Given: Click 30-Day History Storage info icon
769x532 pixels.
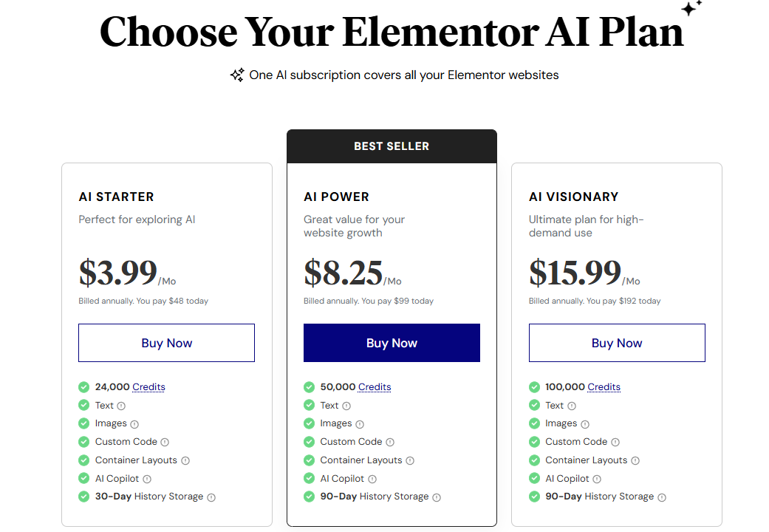Looking at the screenshot, I should click(211, 497).
